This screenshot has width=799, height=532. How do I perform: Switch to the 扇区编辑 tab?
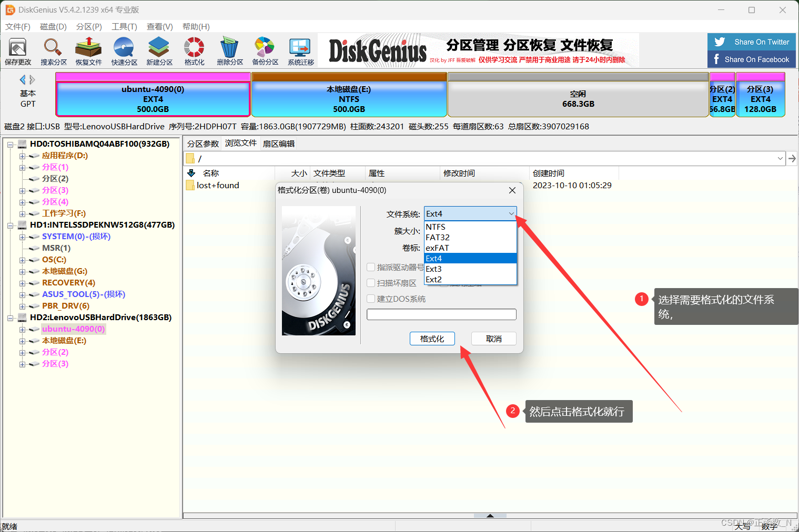279,144
